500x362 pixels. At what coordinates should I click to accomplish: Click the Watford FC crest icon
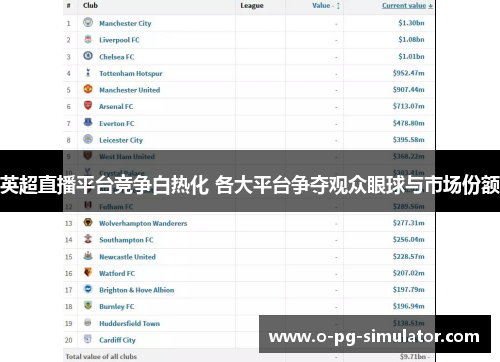pos(88,272)
